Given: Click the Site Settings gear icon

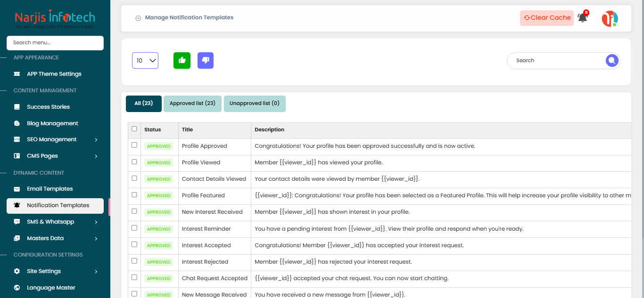Looking at the screenshot, I should coord(17,271).
